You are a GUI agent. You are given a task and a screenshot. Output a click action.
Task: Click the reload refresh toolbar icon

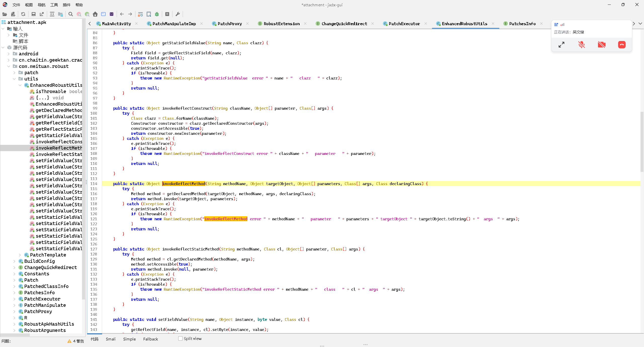point(23,14)
